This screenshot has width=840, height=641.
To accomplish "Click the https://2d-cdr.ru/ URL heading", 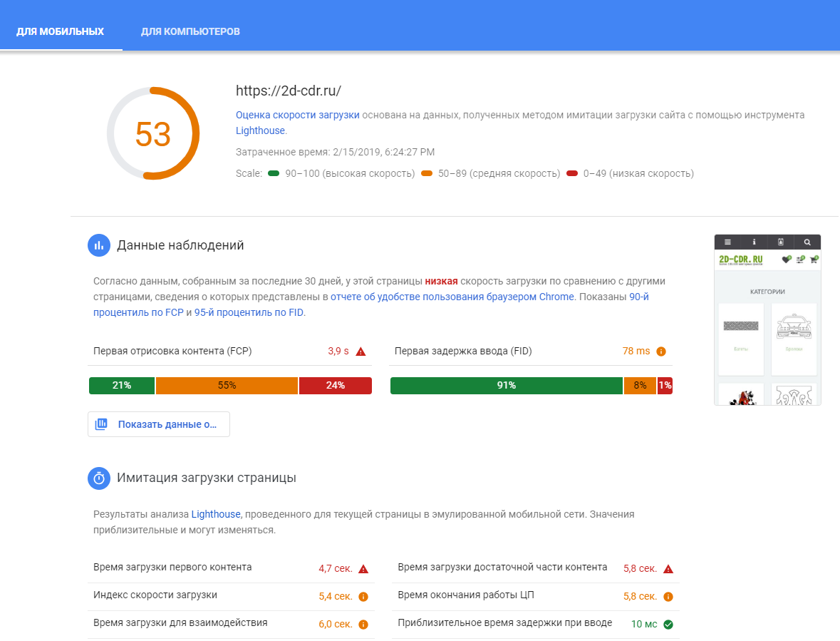I will 289,91.
